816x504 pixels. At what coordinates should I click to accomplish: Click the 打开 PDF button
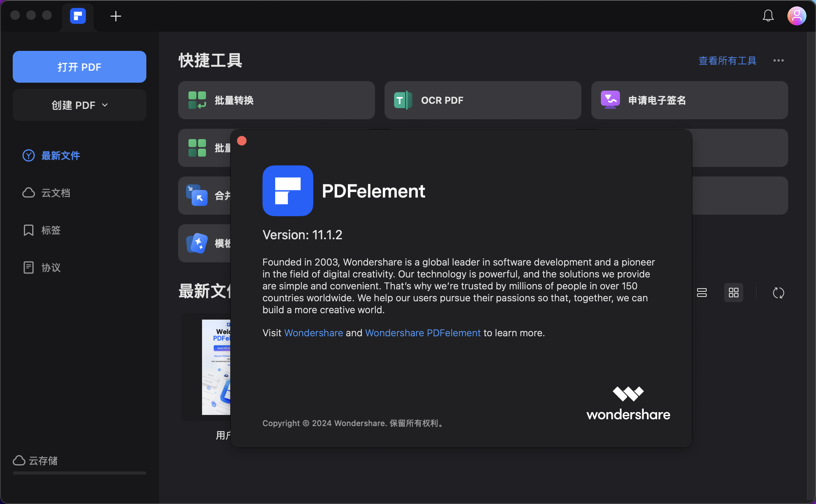tap(80, 67)
